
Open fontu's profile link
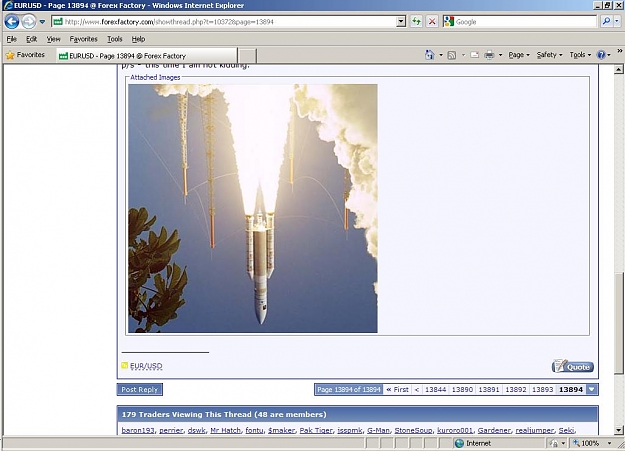click(x=254, y=430)
